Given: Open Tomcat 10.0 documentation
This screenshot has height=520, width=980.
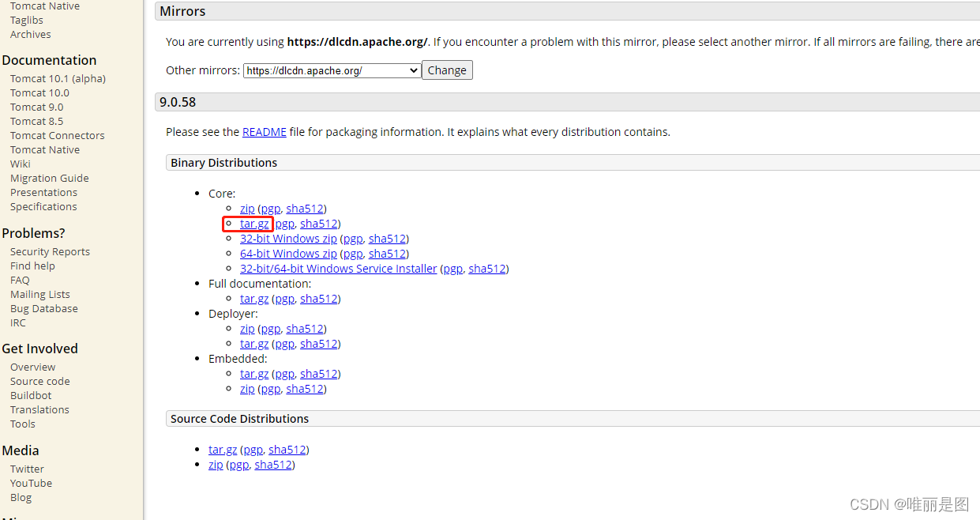Looking at the screenshot, I should tap(39, 93).
